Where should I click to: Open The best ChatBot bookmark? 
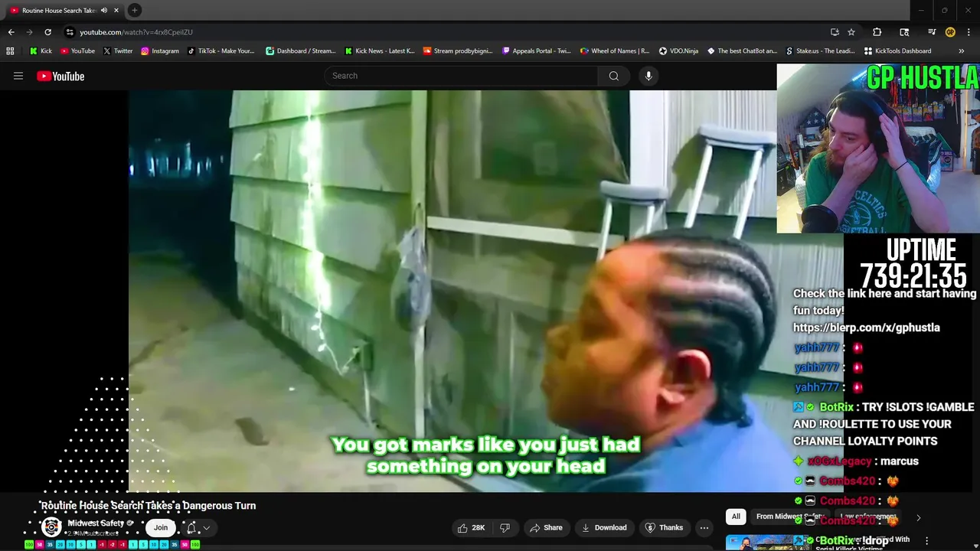(x=742, y=51)
